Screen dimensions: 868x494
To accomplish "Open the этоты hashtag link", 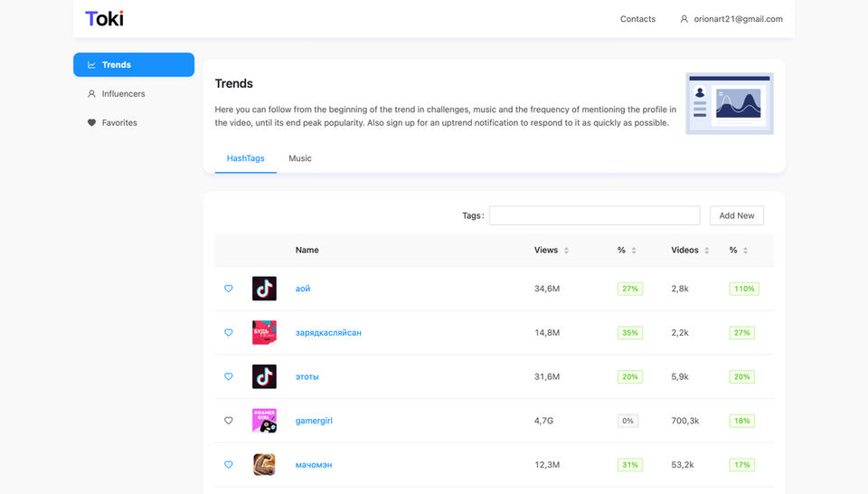I will pos(307,376).
